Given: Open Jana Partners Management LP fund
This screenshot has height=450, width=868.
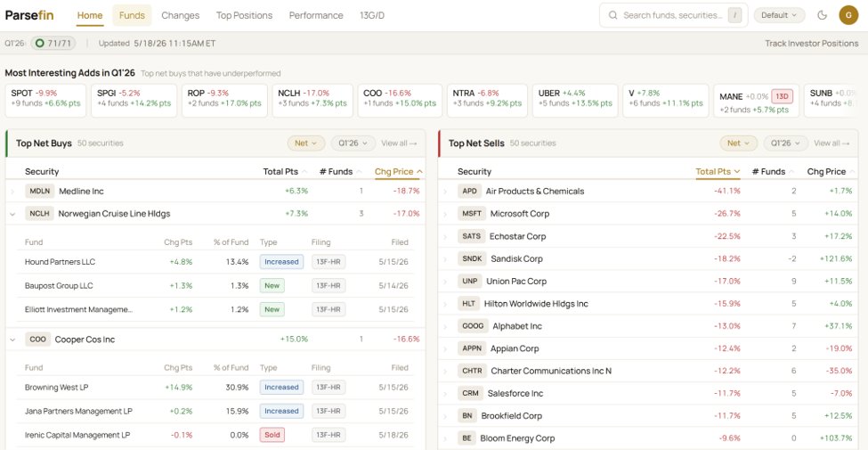Looking at the screenshot, I should point(78,411).
